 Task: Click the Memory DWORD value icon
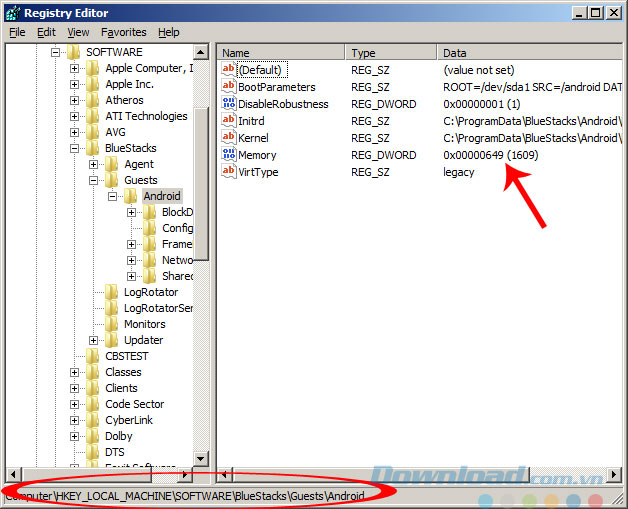point(229,155)
